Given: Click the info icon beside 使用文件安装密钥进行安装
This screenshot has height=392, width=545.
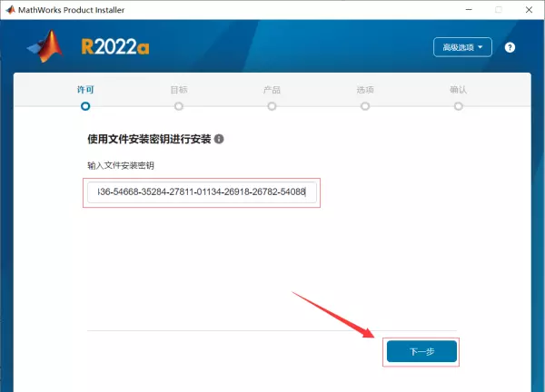Looking at the screenshot, I should coord(219,139).
